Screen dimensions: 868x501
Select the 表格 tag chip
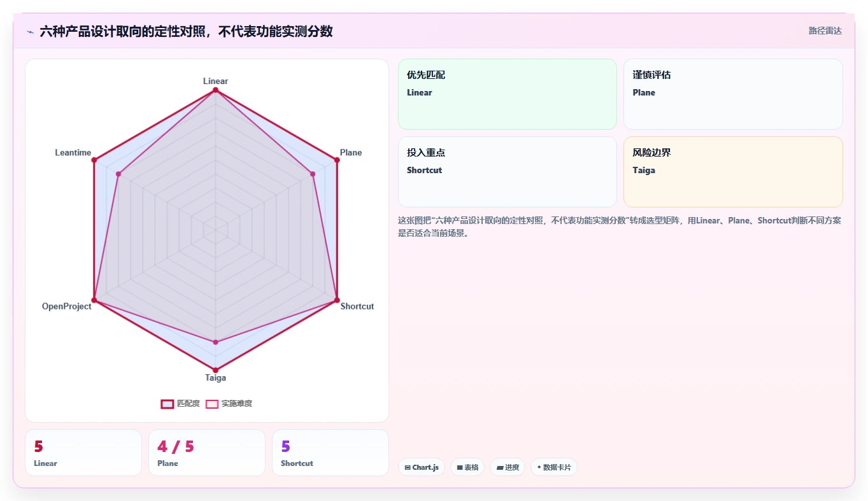[x=467, y=467]
